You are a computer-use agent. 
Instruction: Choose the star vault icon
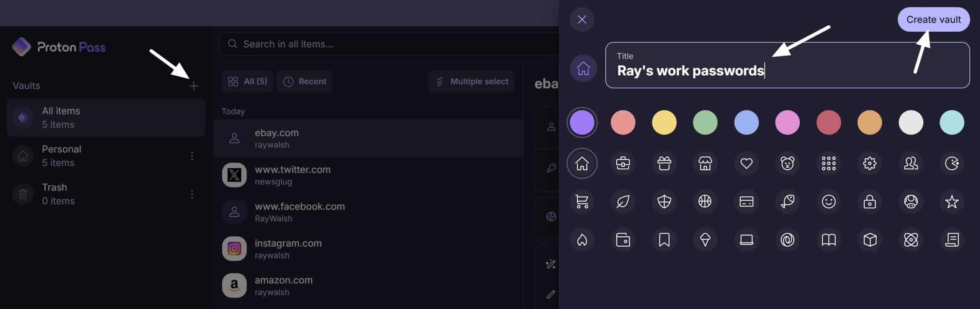(x=952, y=201)
